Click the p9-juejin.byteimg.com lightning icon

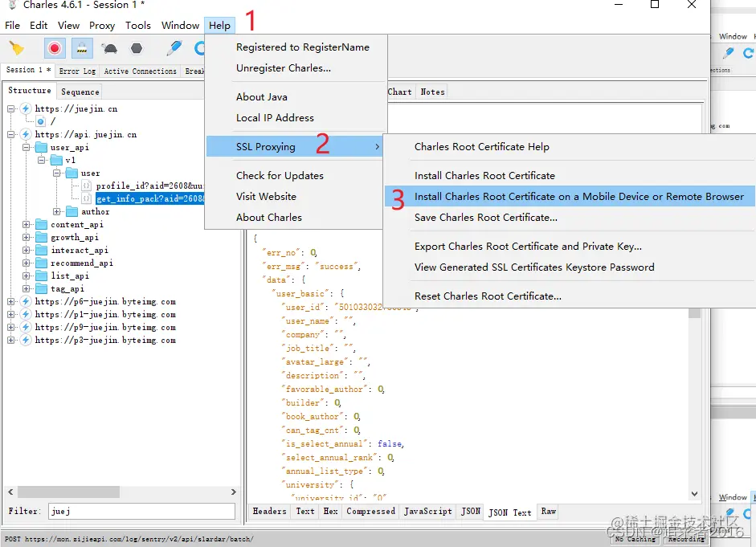coord(26,327)
